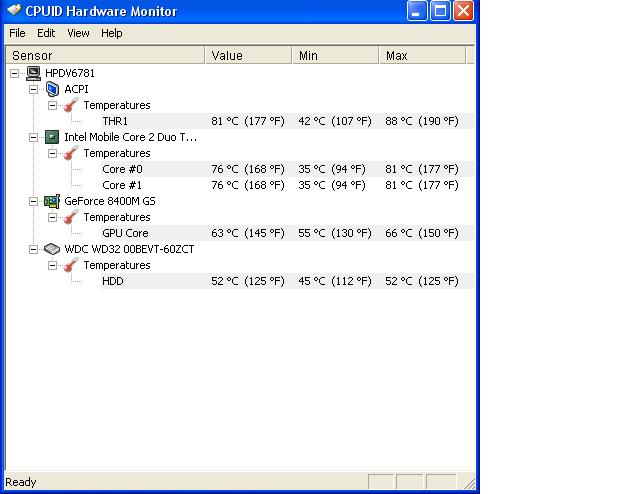
Task: Select Intel Mobile Core 2 Duo T... label
Action: 131,137
